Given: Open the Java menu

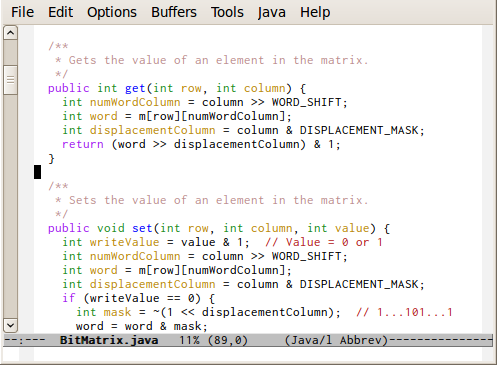Looking at the screenshot, I should (271, 13).
